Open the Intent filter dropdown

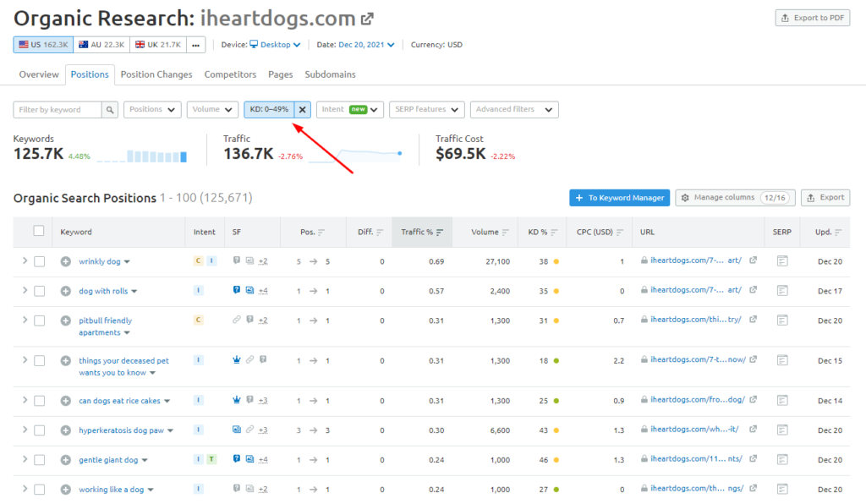[349, 110]
